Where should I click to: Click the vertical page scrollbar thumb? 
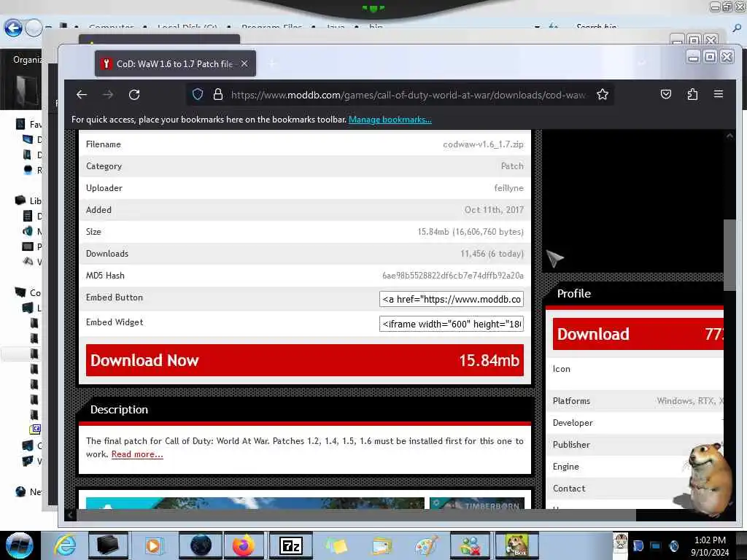coord(729,255)
